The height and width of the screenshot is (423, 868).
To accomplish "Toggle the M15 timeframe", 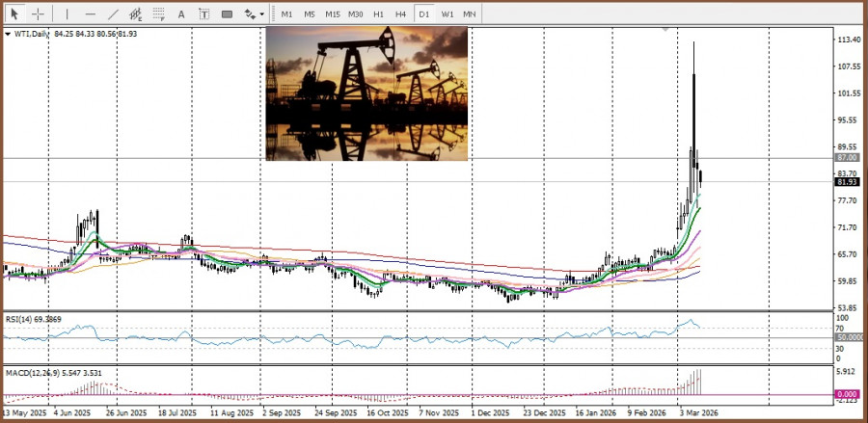I will 332,14.
